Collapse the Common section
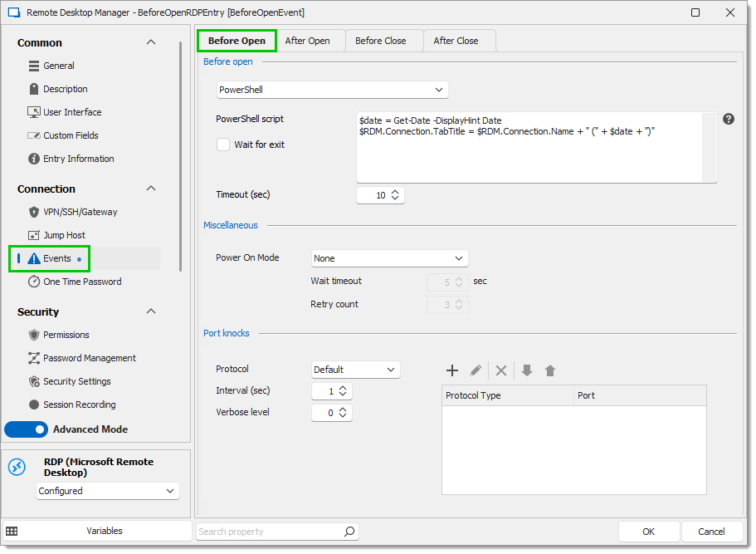The width and height of the screenshot is (756, 554). click(151, 42)
